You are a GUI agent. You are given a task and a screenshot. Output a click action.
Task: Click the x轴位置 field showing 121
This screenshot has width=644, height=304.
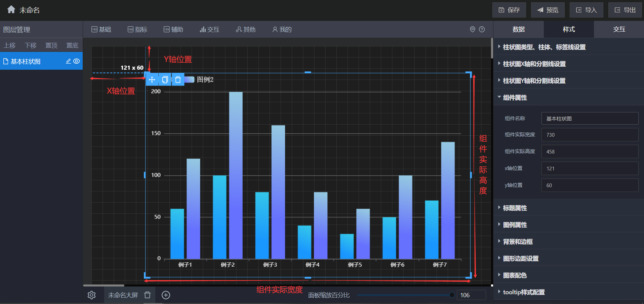[x=590, y=168]
